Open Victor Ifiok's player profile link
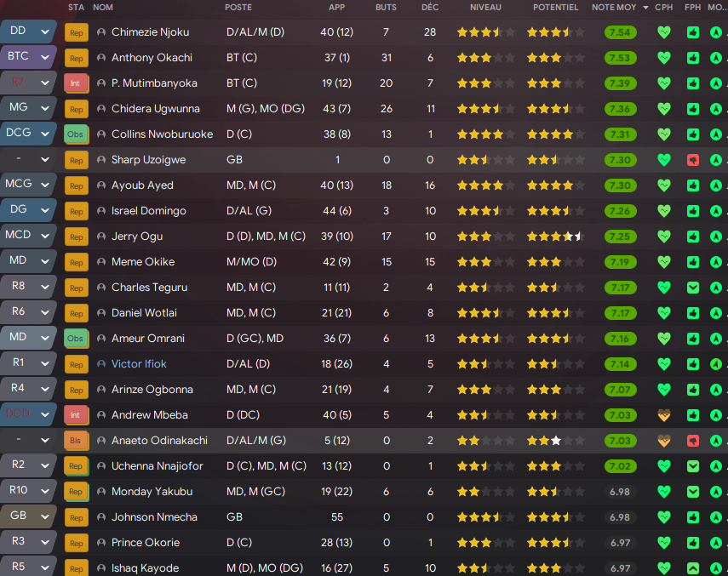The width and height of the screenshot is (728, 576). pyautogui.click(x=139, y=364)
